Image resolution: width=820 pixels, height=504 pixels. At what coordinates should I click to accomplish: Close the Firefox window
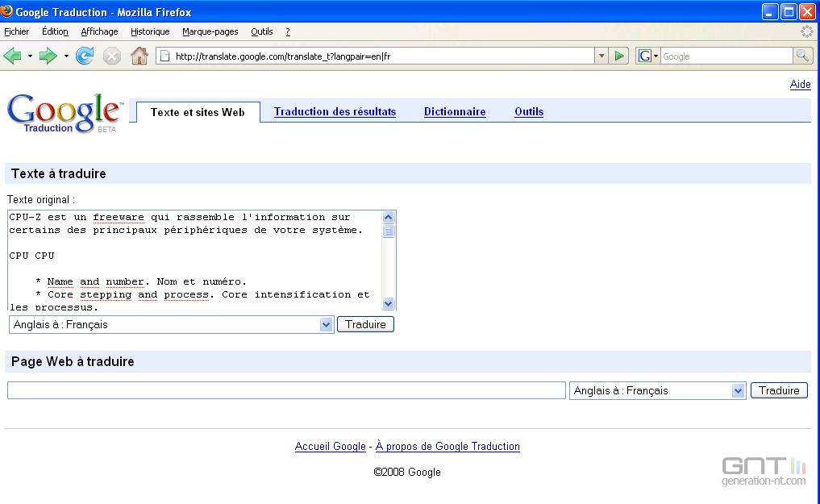pyautogui.click(x=807, y=11)
